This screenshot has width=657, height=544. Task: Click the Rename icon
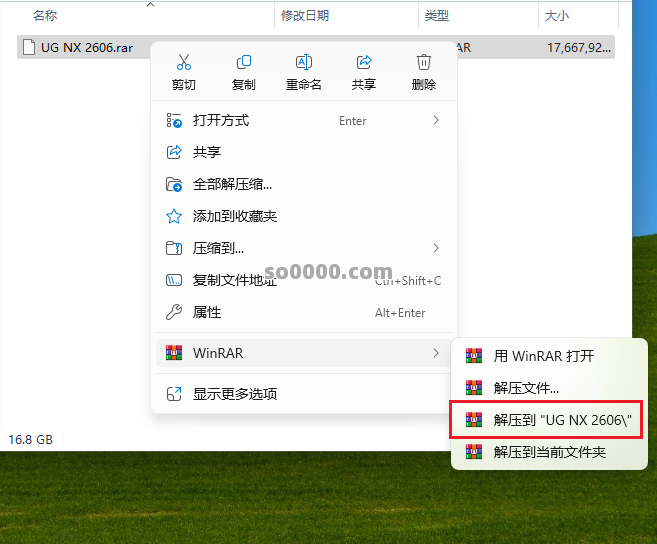pos(303,62)
